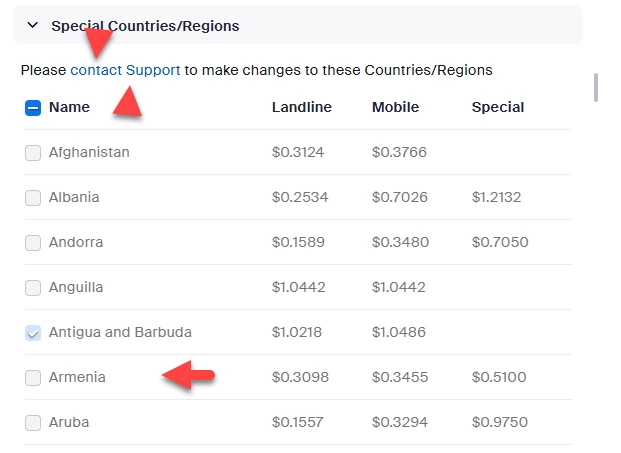This screenshot has width=621, height=453.
Task: Check the Aruba checkbox
Action: (33, 423)
